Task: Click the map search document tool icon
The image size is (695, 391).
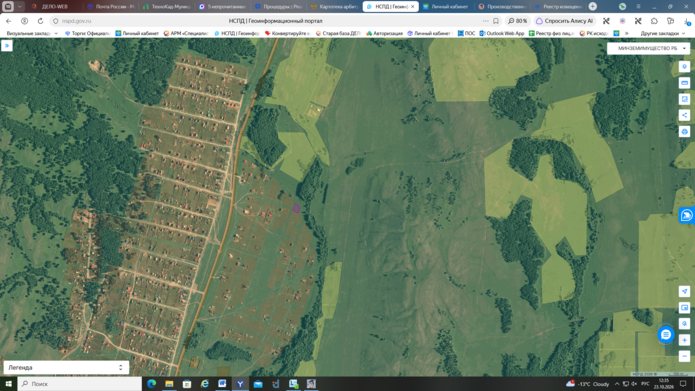Action: pyautogui.click(x=684, y=99)
